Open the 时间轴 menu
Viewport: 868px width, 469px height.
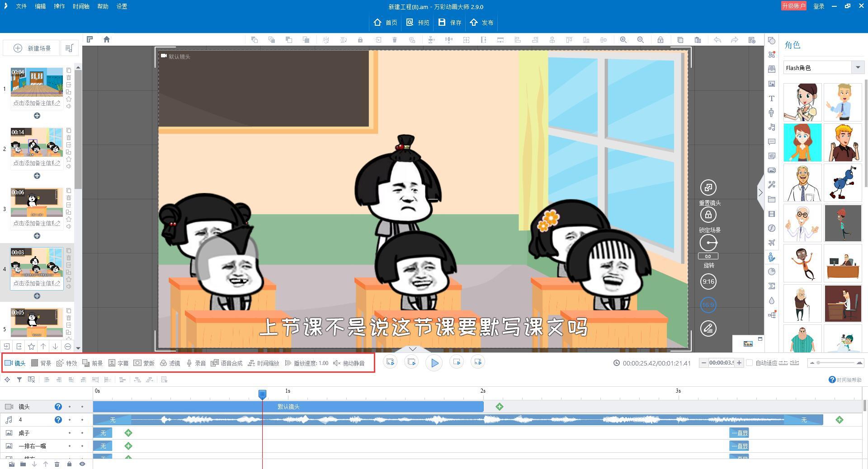coord(81,6)
